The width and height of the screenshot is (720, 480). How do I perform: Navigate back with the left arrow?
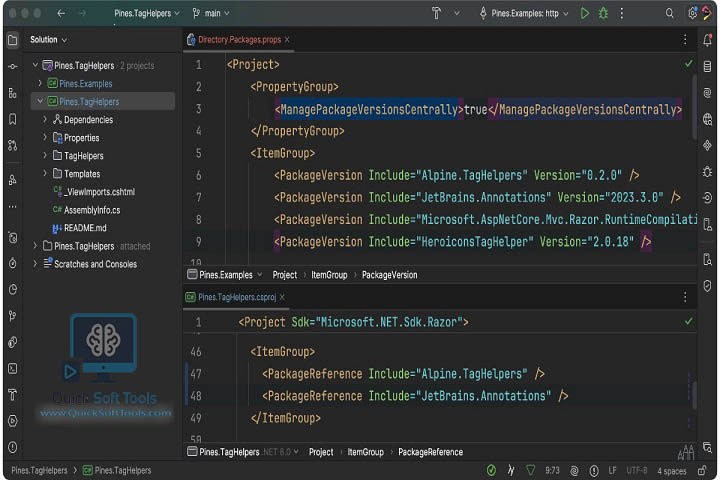click(x=61, y=13)
